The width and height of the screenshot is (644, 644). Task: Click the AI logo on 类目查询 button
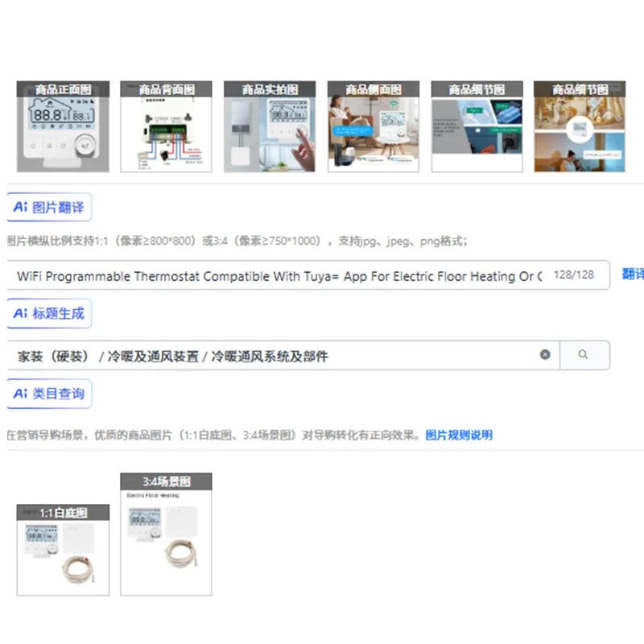21,394
